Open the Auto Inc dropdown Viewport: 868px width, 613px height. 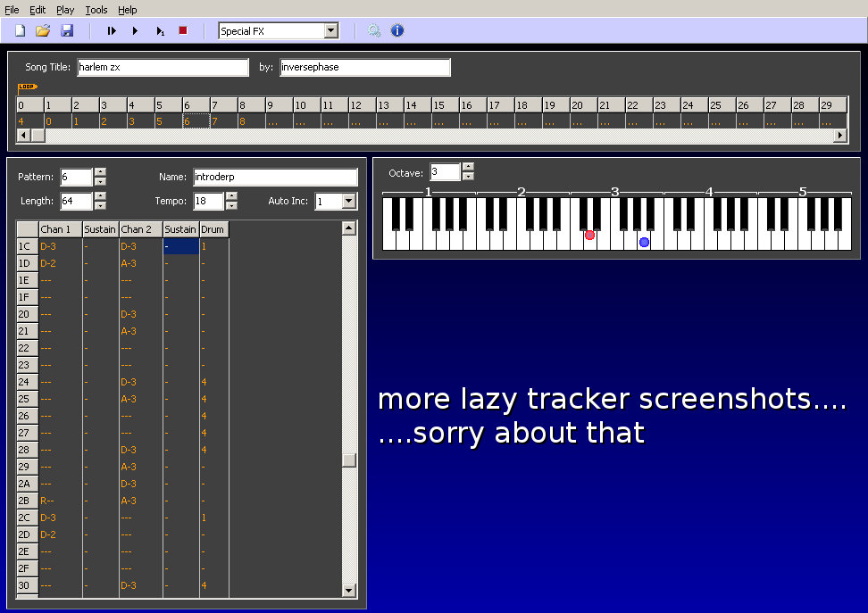tap(348, 202)
